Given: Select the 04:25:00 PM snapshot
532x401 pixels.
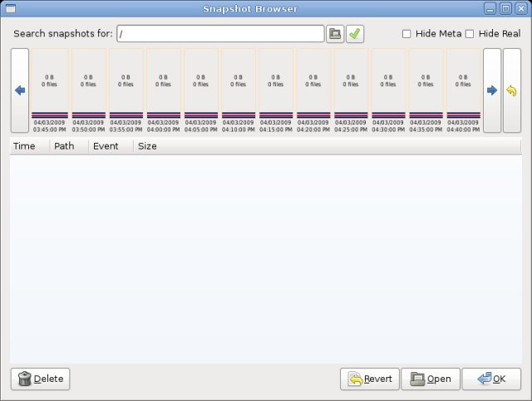Looking at the screenshot, I should click(x=351, y=90).
